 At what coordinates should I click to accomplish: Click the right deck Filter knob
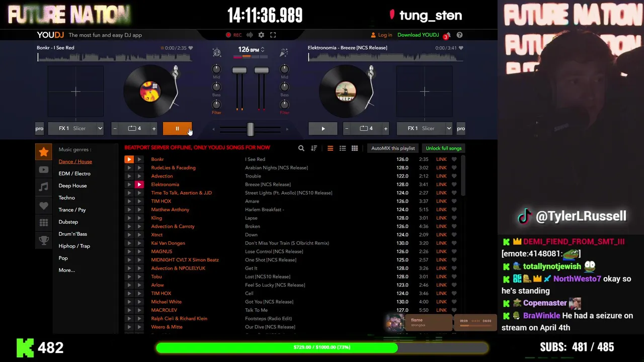[x=284, y=104]
